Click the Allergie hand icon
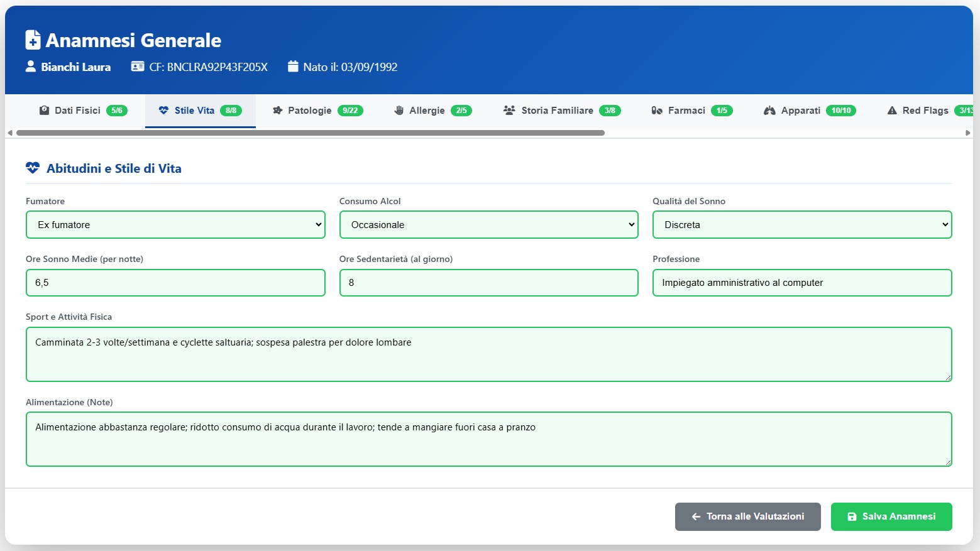The image size is (980, 551). (399, 111)
